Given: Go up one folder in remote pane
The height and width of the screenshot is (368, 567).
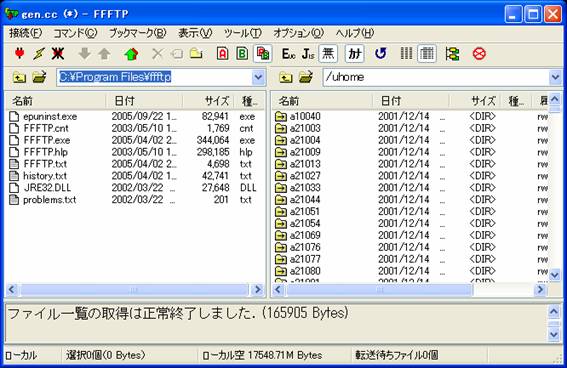Looking at the screenshot, I should (x=286, y=77).
